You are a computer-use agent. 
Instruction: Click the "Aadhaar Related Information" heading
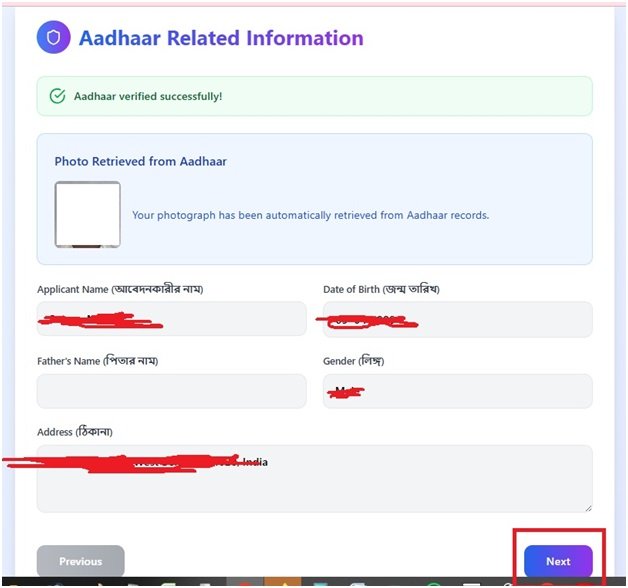click(221, 38)
